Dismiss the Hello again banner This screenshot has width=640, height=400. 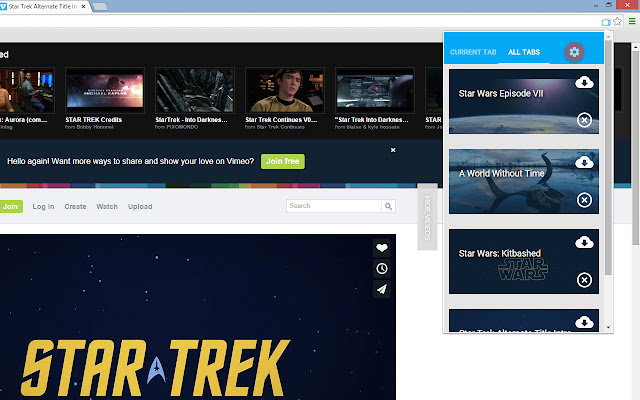click(x=393, y=150)
